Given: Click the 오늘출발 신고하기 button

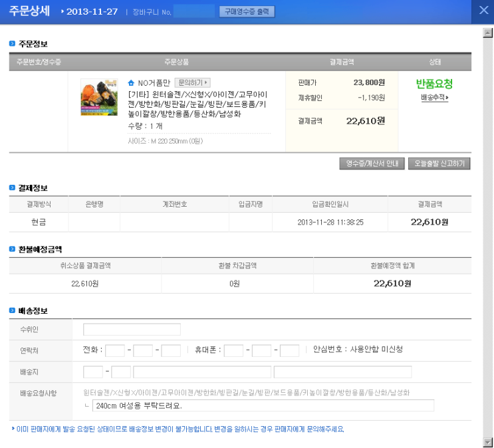Looking at the screenshot, I should [439, 164].
